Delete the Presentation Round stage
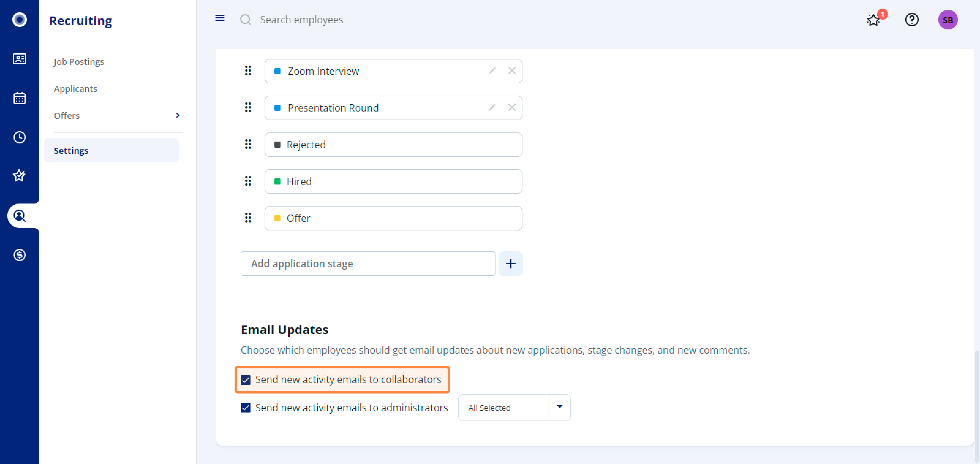Screen dimensions: 980x464 point(512,108)
